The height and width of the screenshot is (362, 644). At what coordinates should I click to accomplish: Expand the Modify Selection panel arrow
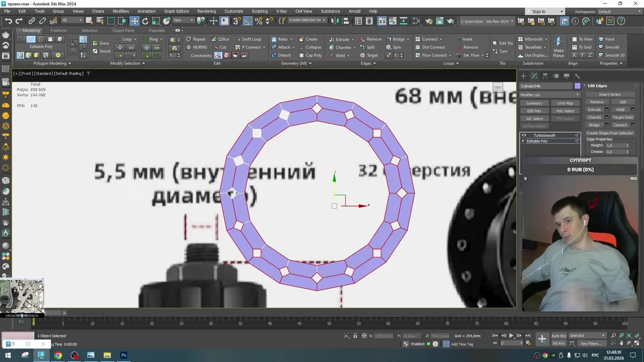point(143,63)
